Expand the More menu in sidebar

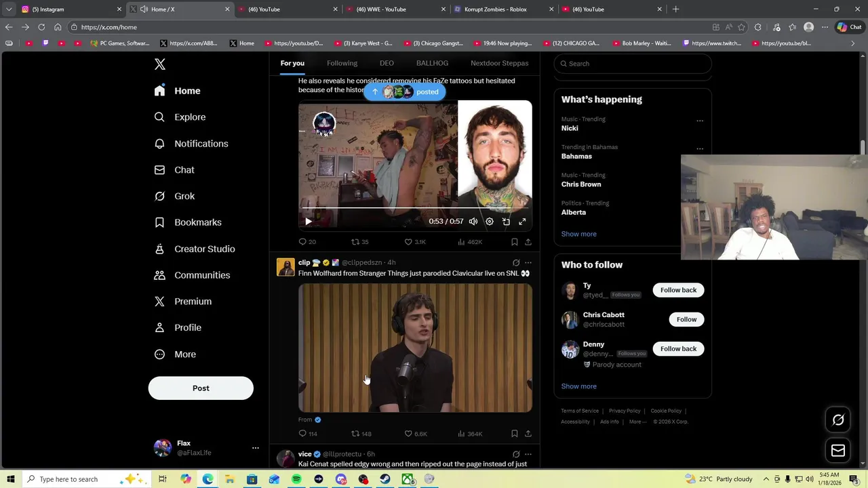(175, 354)
